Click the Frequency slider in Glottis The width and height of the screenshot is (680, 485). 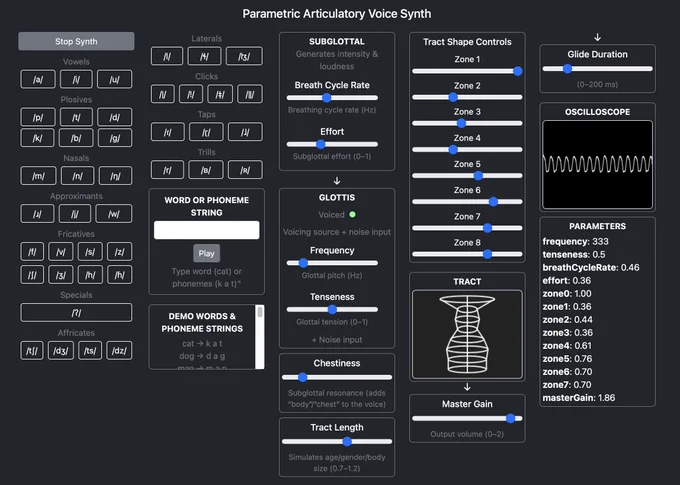point(332,263)
